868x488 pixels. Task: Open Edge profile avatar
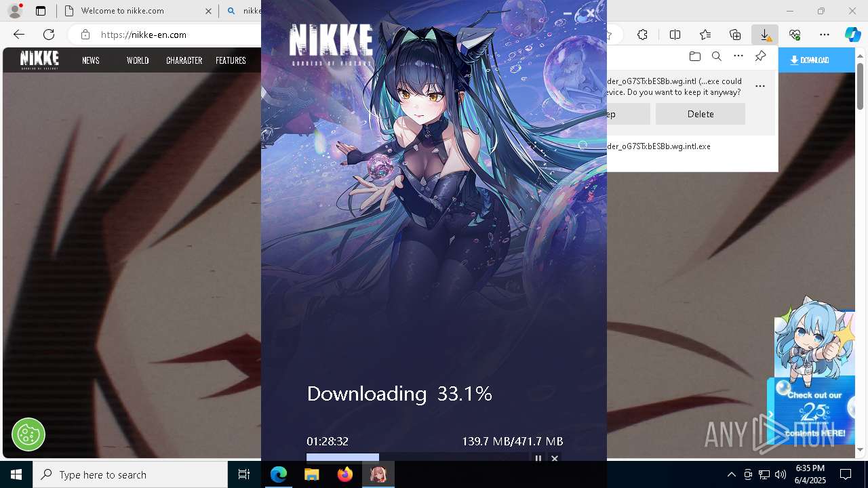click(15, 11)
